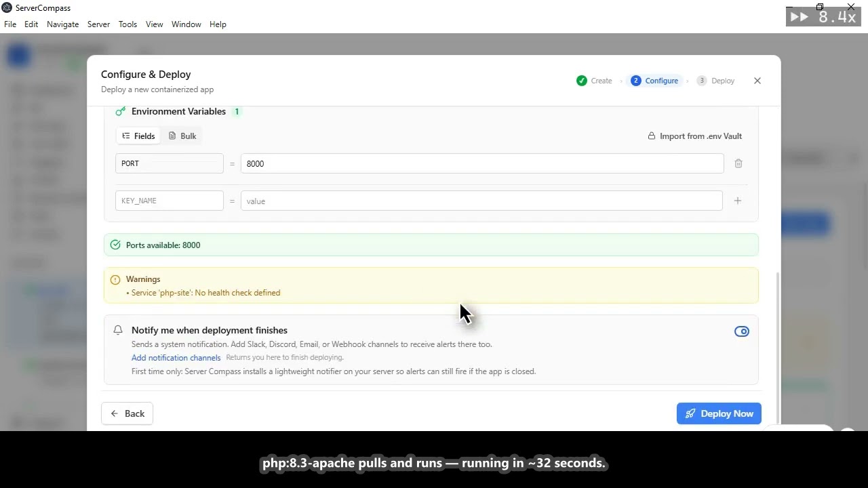Click ServerCompass app icon in title bar

click(7, 7)
